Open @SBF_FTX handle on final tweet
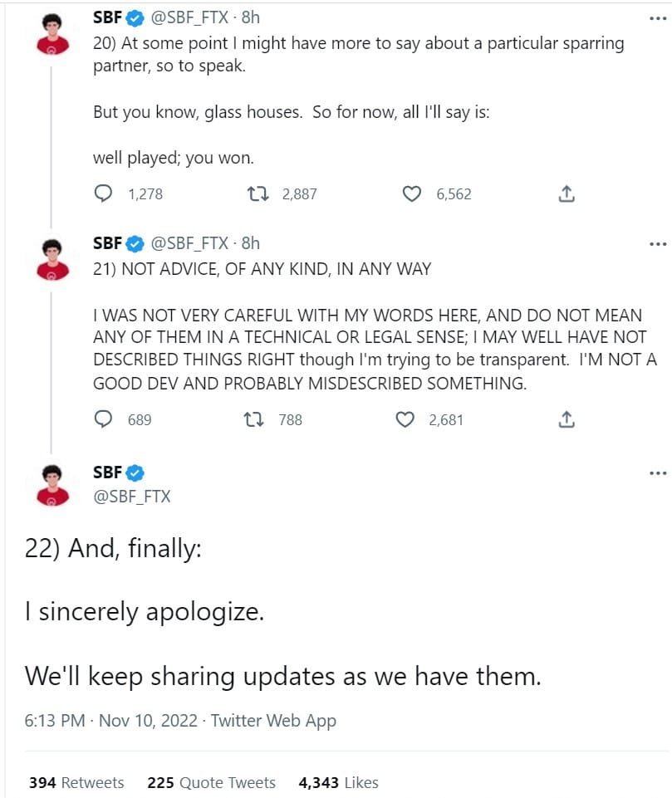 (x=132, y=496)
